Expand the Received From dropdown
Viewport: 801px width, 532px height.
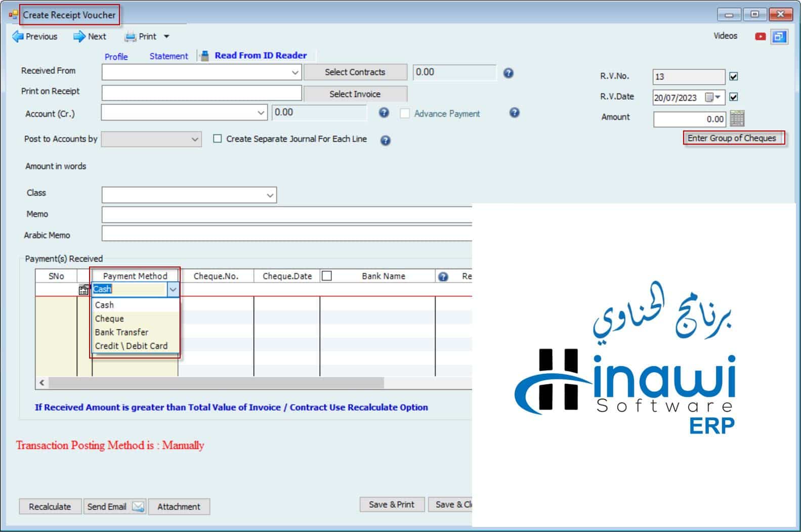coord(295,72)
